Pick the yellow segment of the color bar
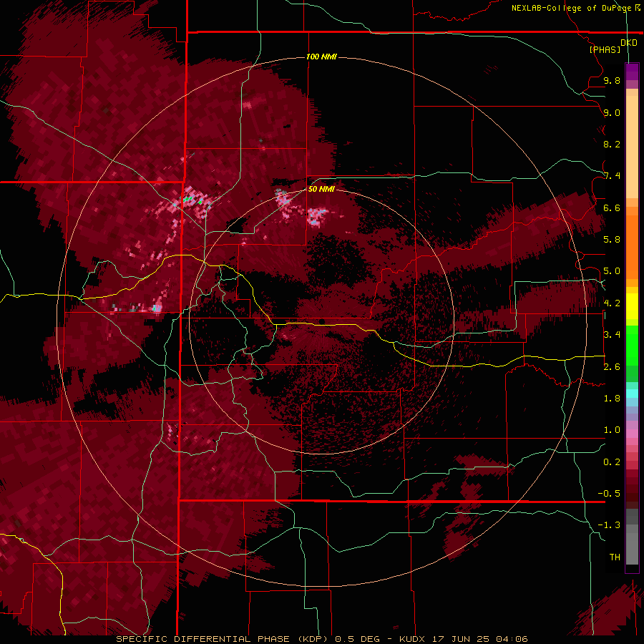 [x=632, y=306]
